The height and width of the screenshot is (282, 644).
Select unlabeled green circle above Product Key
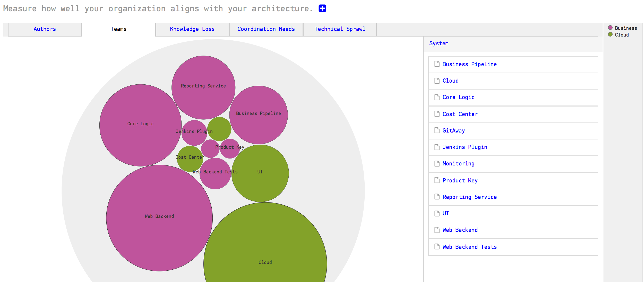point(219,129)
